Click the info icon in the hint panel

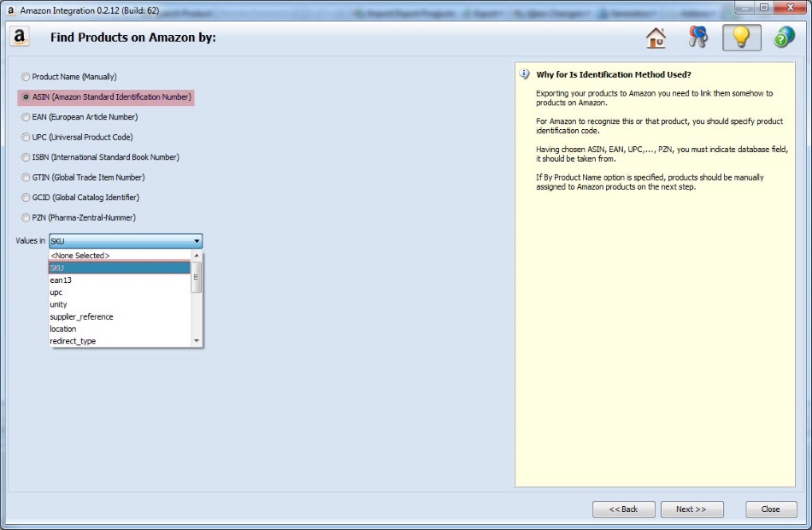525,74
